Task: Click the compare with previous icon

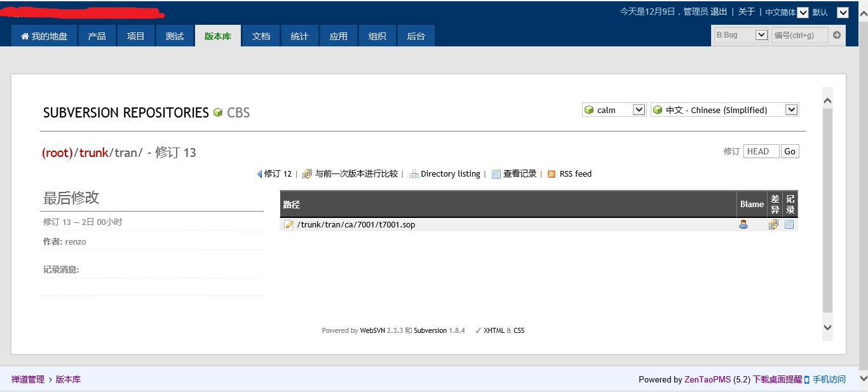Action: coord(307,174)
